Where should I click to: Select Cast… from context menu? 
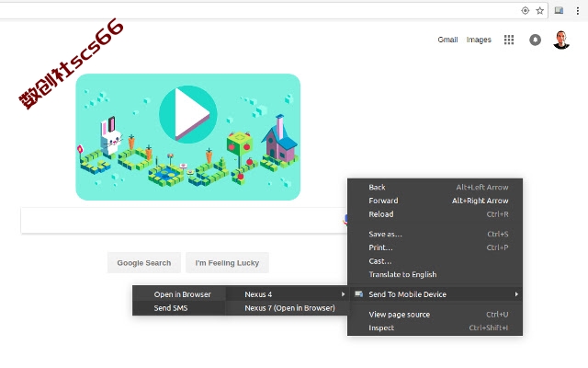point(435,261)
